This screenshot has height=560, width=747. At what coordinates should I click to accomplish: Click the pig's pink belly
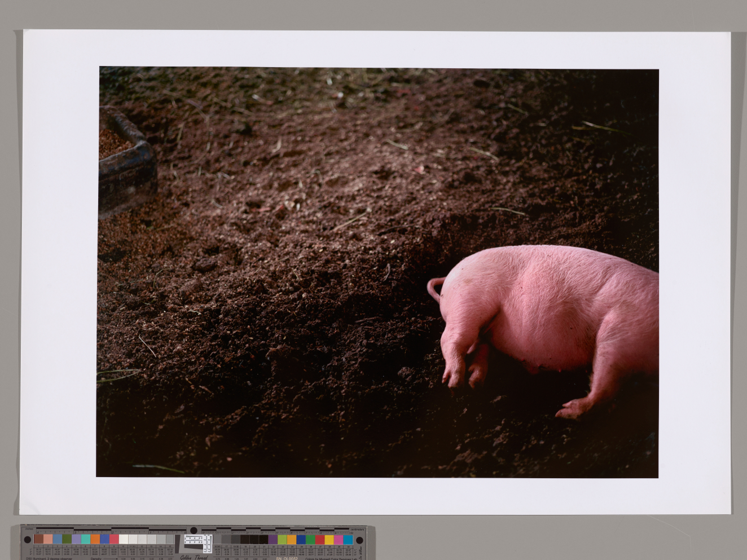542,338
